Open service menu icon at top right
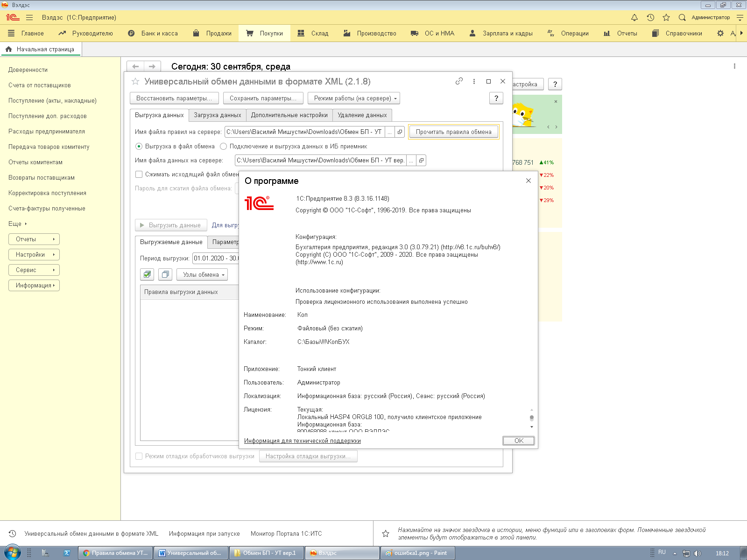This screenshot has height=560, width=747. click(740, 17)
